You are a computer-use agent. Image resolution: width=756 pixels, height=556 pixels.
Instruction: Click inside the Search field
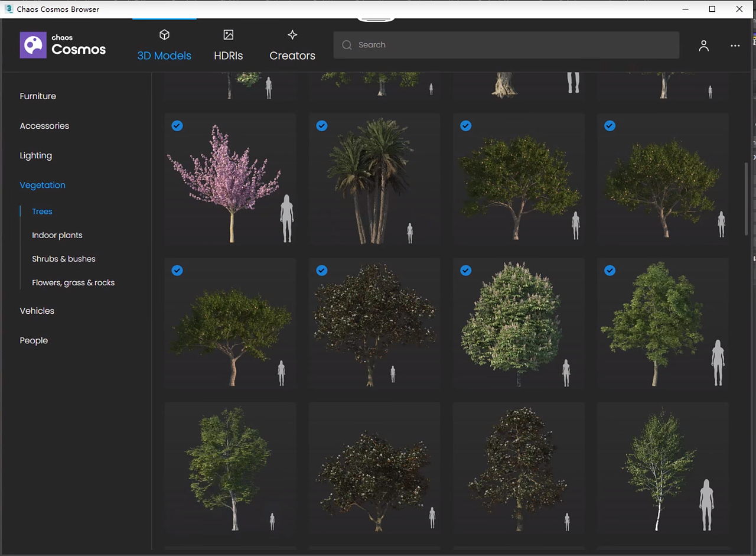tap(506, 45)
